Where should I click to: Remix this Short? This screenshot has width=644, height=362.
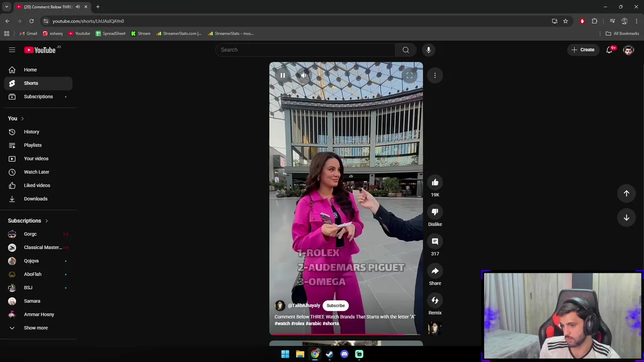435,301
